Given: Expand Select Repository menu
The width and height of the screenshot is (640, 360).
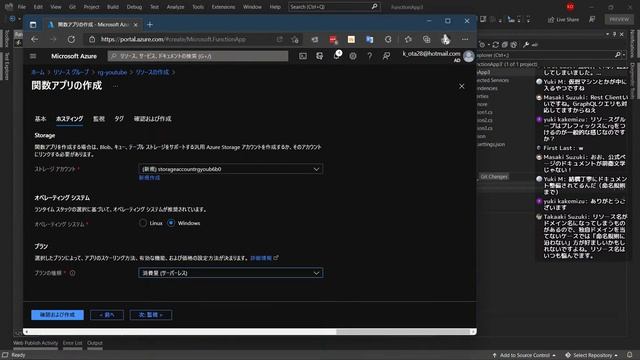Looking at the screenshot, I should point(592,355).
